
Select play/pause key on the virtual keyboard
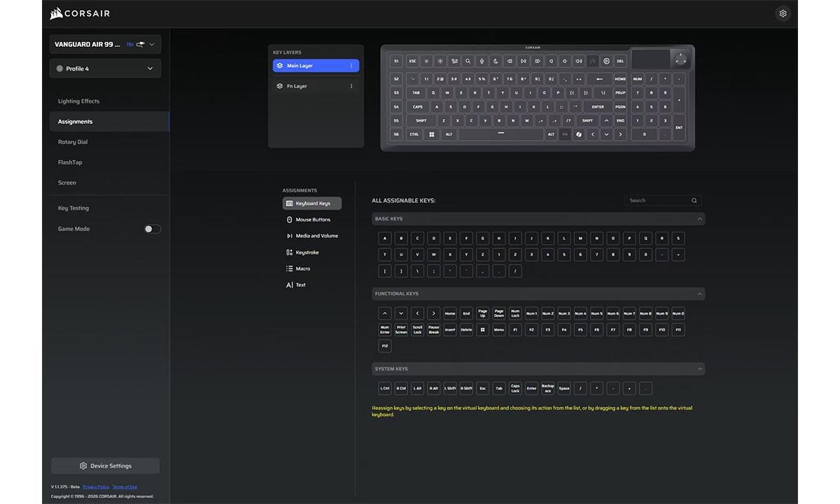[x=523, y=61]
